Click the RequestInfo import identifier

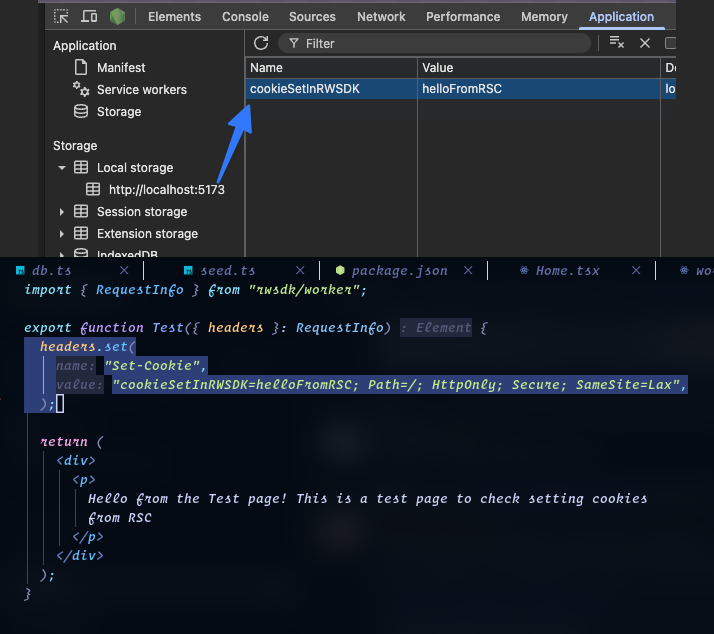[x=139, y=290]
